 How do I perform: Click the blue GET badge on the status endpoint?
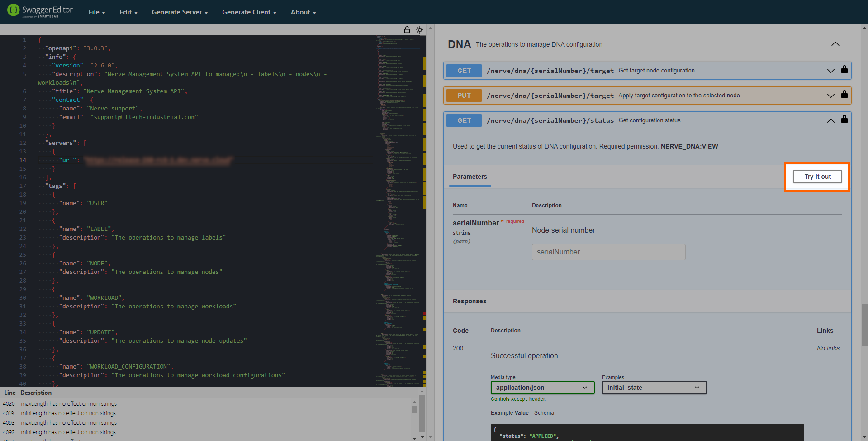pyautogui.click(x=463, y=120)
